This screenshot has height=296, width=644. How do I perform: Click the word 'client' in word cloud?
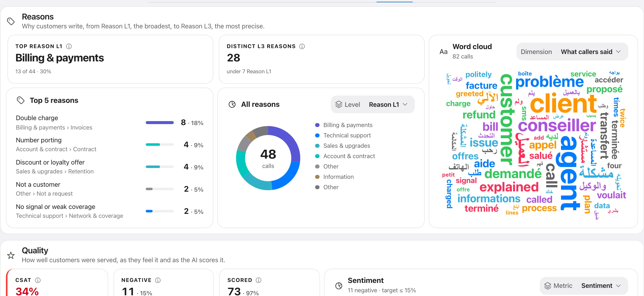[x=563, y=103]
